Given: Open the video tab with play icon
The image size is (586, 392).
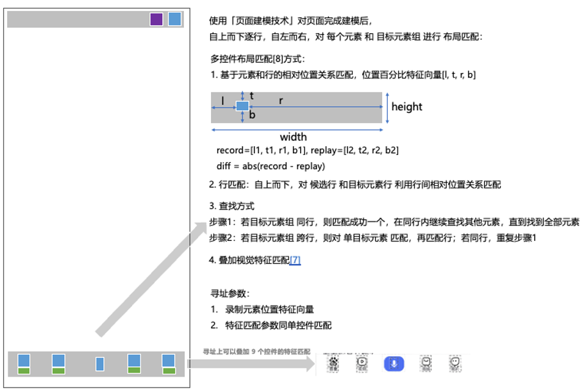Looking at the screenshot, I should 362,364.
